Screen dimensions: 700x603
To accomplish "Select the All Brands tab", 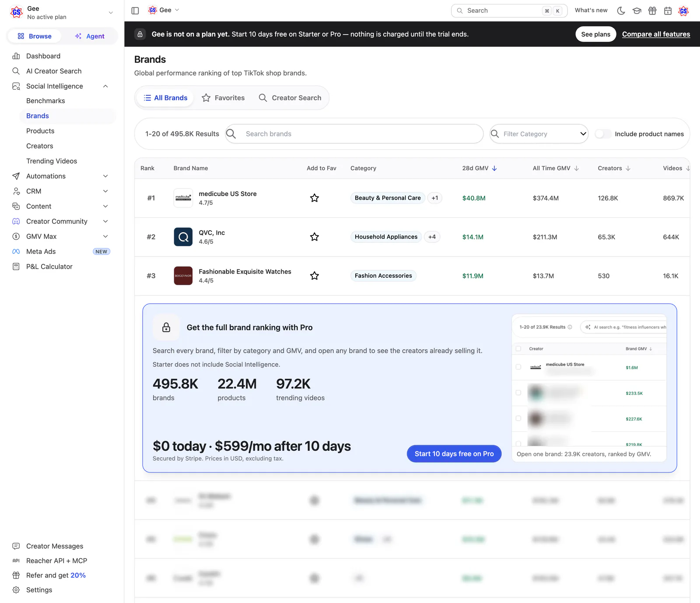I will click(x=166, y=98).
